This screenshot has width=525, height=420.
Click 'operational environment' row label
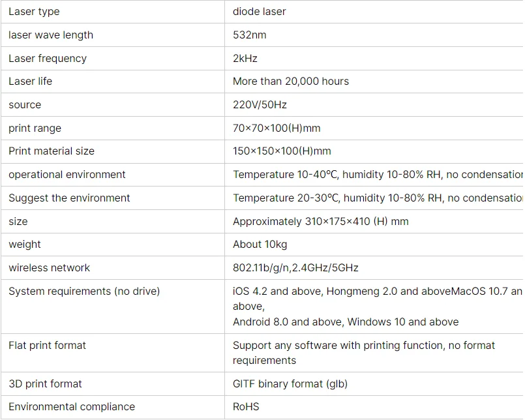pyautogui.click(x=67, y=174)
